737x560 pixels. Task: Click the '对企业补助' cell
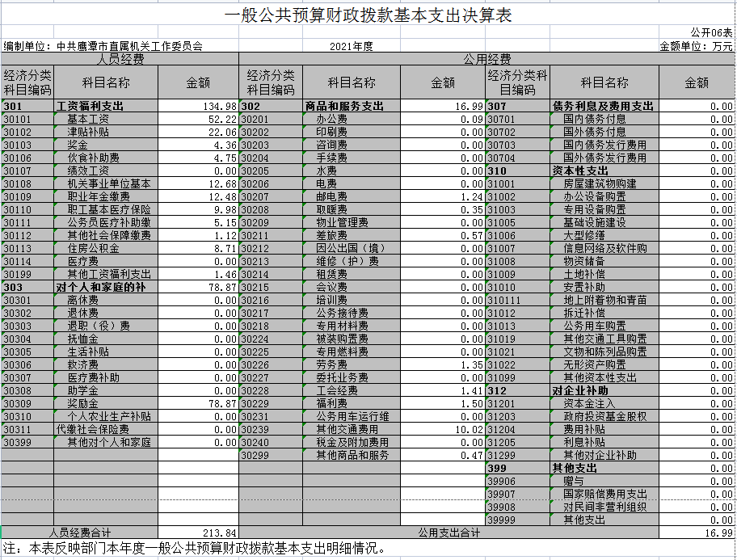[x=604, y=390]
